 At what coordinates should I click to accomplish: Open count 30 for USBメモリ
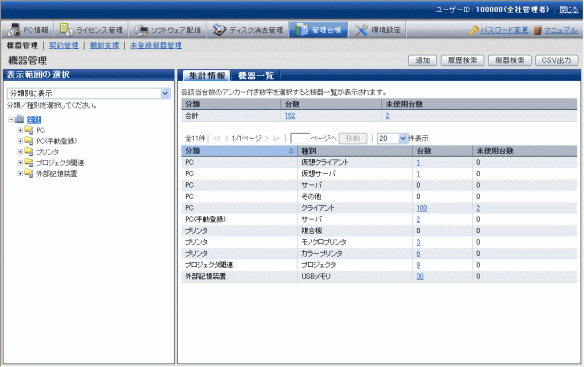point(420,276)
